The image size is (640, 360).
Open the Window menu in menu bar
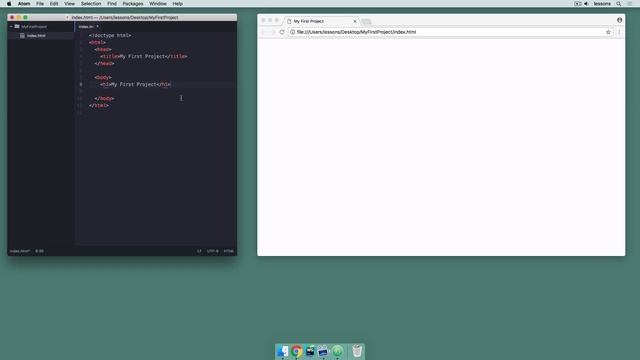[x=158, y=4]
